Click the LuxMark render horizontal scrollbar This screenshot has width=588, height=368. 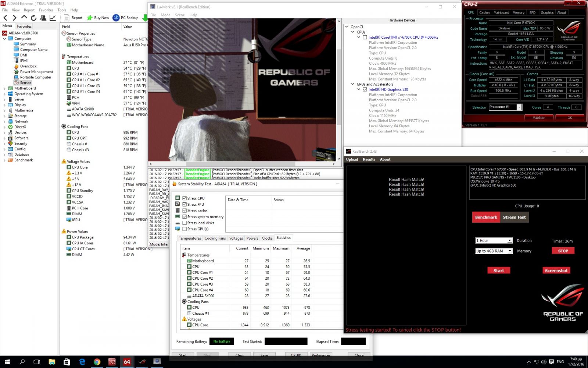click(x=242, y=164)
